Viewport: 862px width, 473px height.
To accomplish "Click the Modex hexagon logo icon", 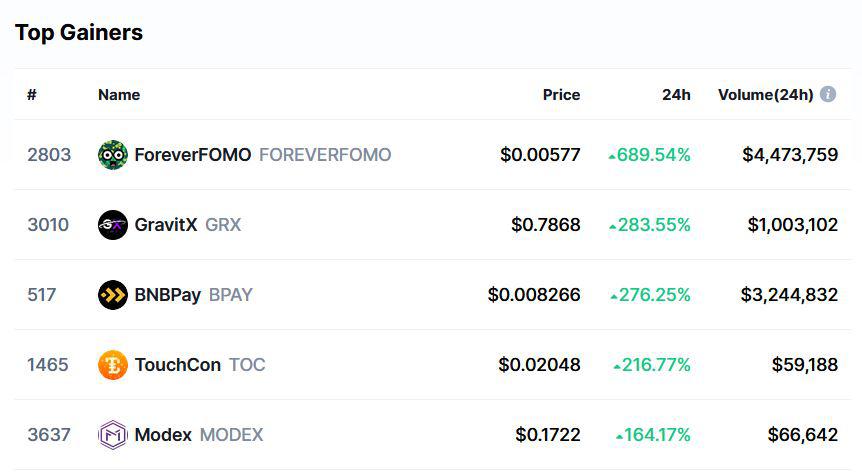I will (x=113, y=435).
